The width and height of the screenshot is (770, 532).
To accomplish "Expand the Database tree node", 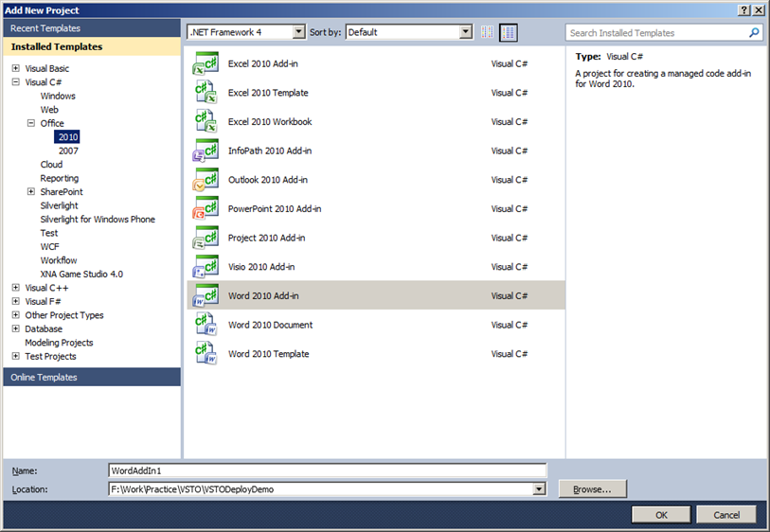I will tap(16, 328).
